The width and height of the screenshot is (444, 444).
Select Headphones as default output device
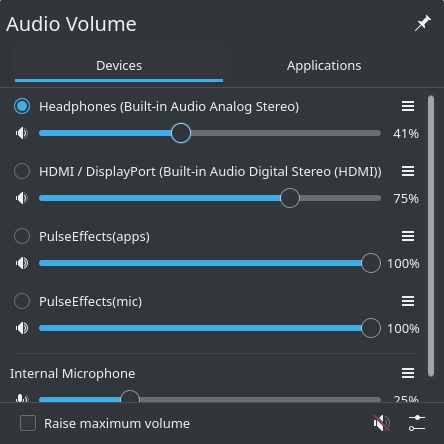point(22,106)
